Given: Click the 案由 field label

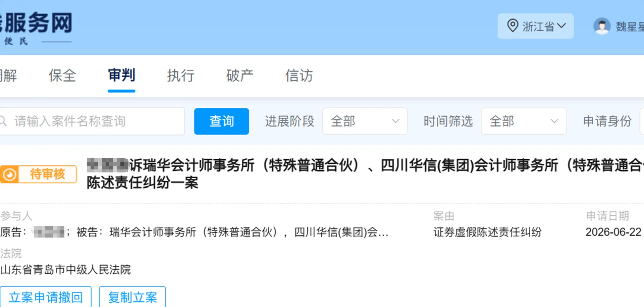Looking at the screenshot, I should [x=444, y=216].
